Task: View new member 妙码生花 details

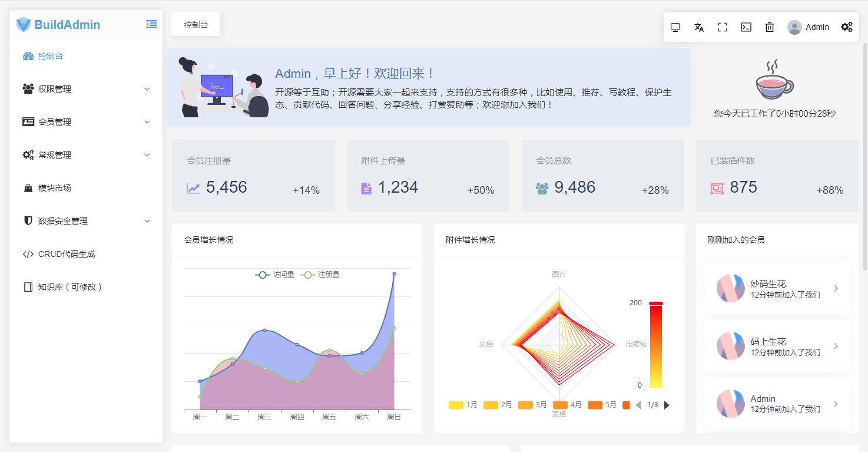Action: pos(777,288)
